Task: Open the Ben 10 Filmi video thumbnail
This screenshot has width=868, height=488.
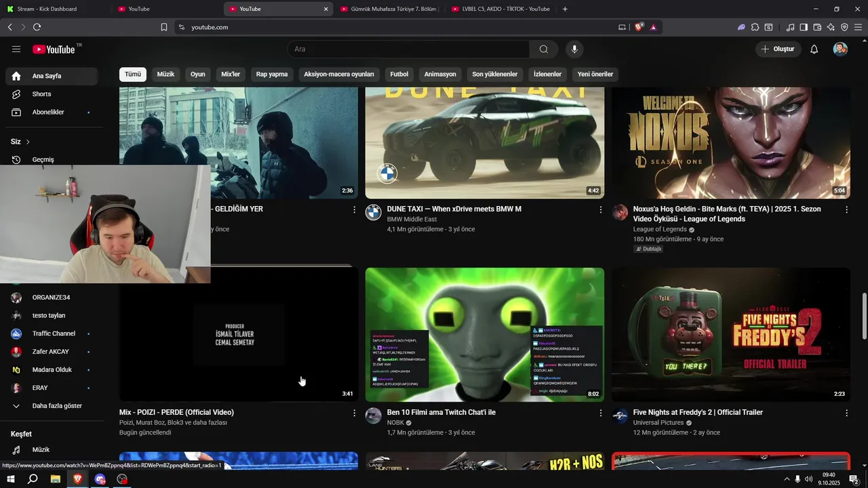Action: 485,335
